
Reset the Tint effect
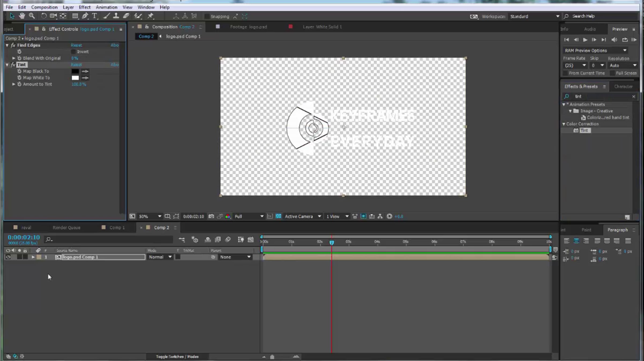click(76, 65)
